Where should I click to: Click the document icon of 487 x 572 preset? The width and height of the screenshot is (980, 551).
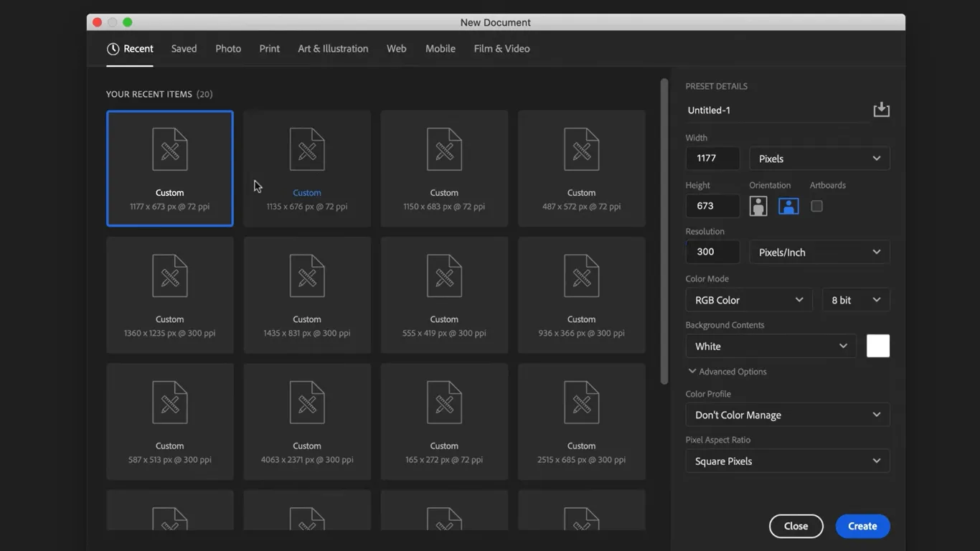coord(582,149)
